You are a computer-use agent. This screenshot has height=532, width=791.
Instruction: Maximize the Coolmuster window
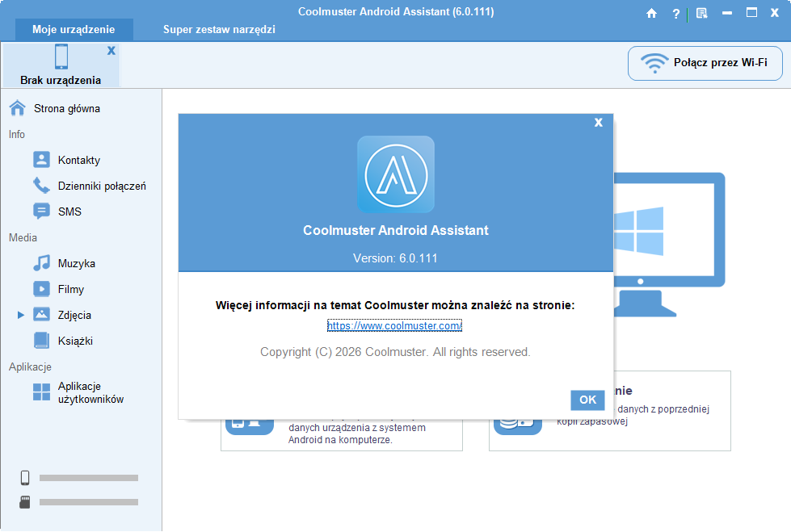[751, 13]
